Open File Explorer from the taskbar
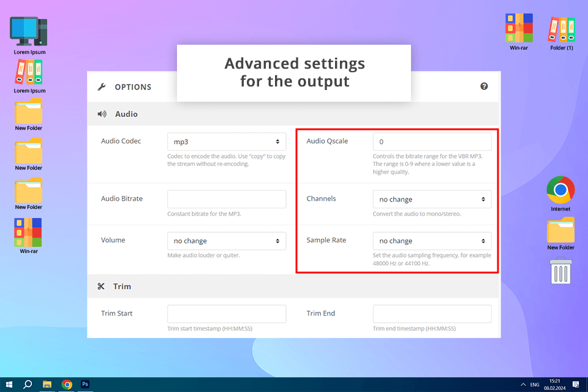 [x=47, y=385]
